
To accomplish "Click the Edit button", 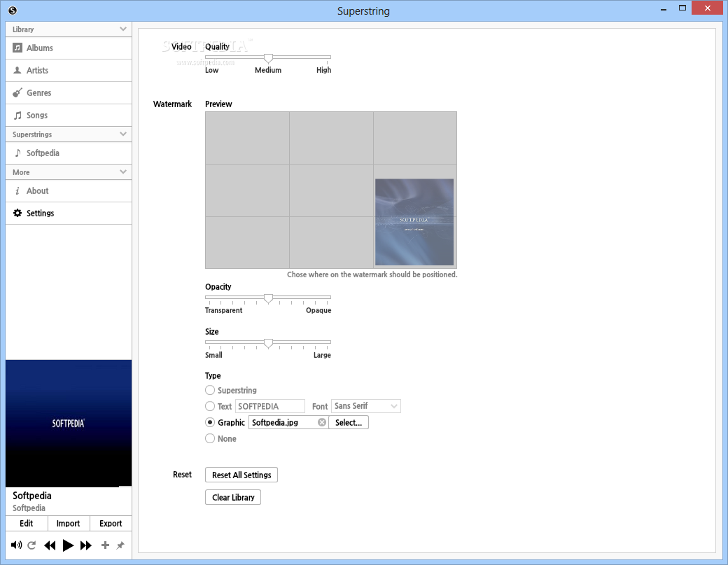I will [x=27, y=523].
